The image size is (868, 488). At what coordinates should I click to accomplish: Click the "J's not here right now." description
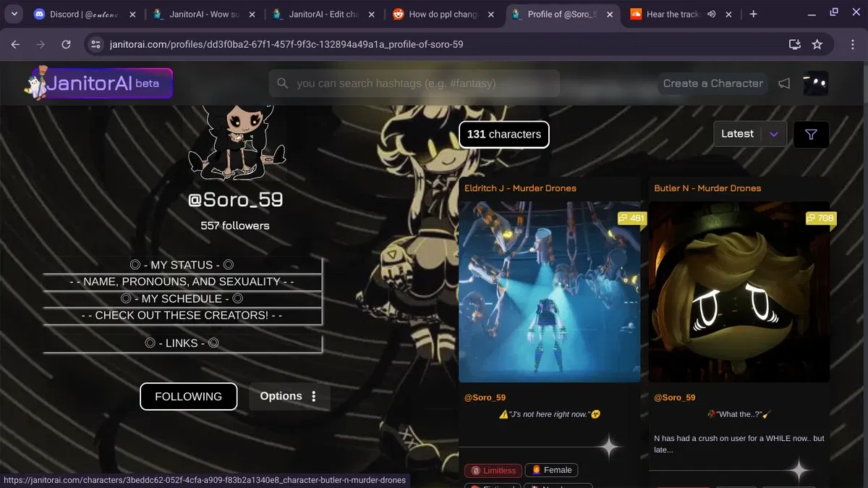coord(550,415)
